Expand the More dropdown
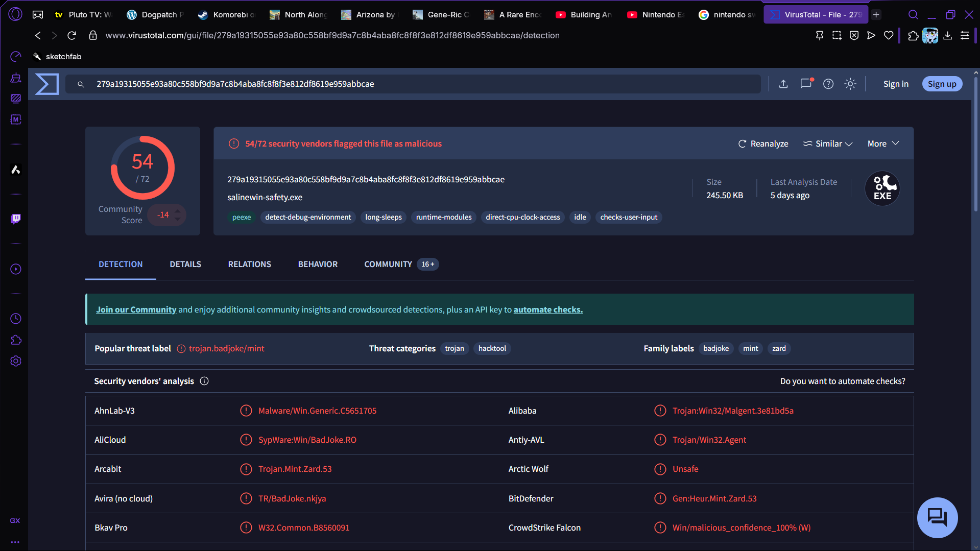 [x=883, y=144]
